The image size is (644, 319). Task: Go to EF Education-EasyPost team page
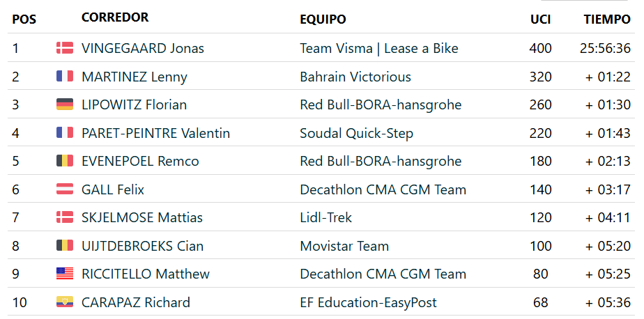click(368, 302)
